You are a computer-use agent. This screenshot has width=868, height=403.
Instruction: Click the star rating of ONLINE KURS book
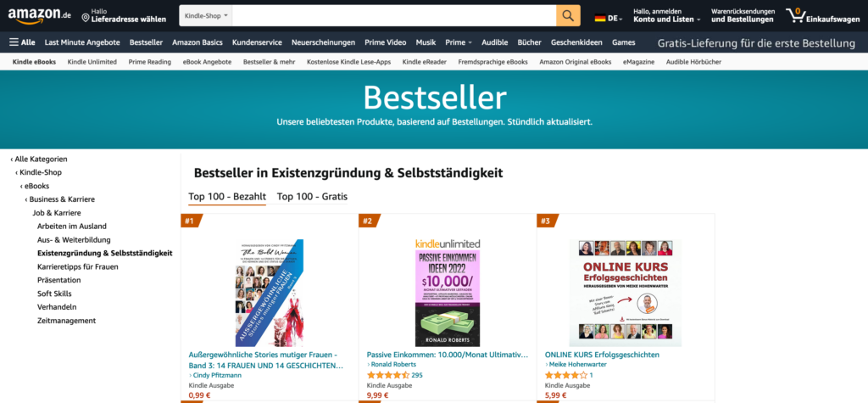pos(566,375)
